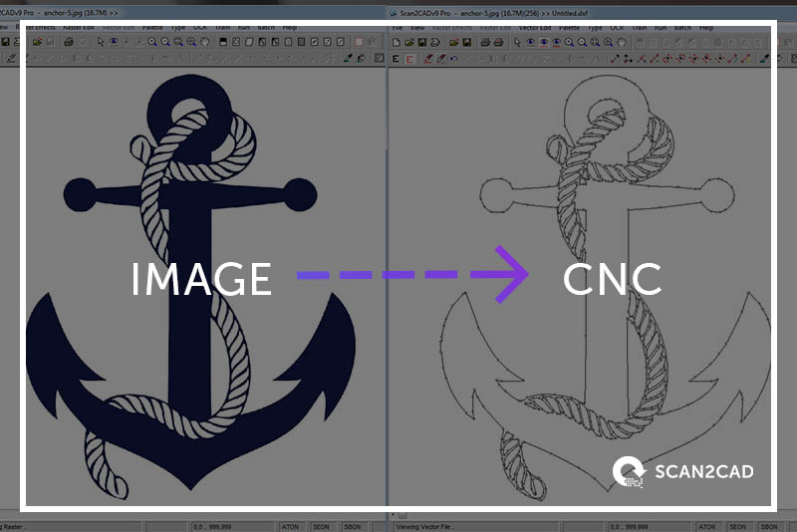Click the Scan2CAD logo link
Screen dimensions: 797x532
683,471
